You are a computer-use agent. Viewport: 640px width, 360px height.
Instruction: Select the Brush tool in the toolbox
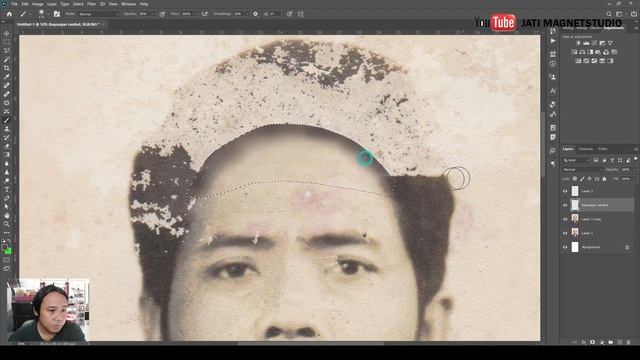click(x=7, y=120)
